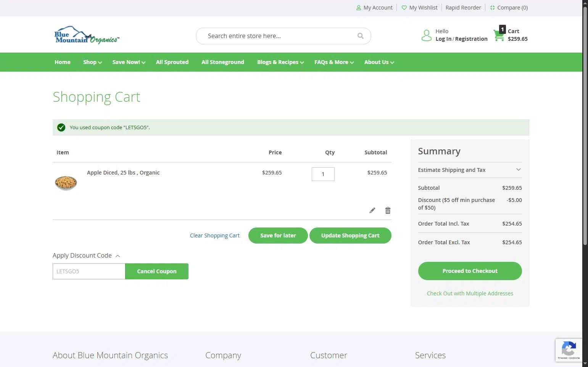The height and width of the screenshot is (367, 588).
Task: Expand Blogs & Recipes menu
Action: pos(280,62)
